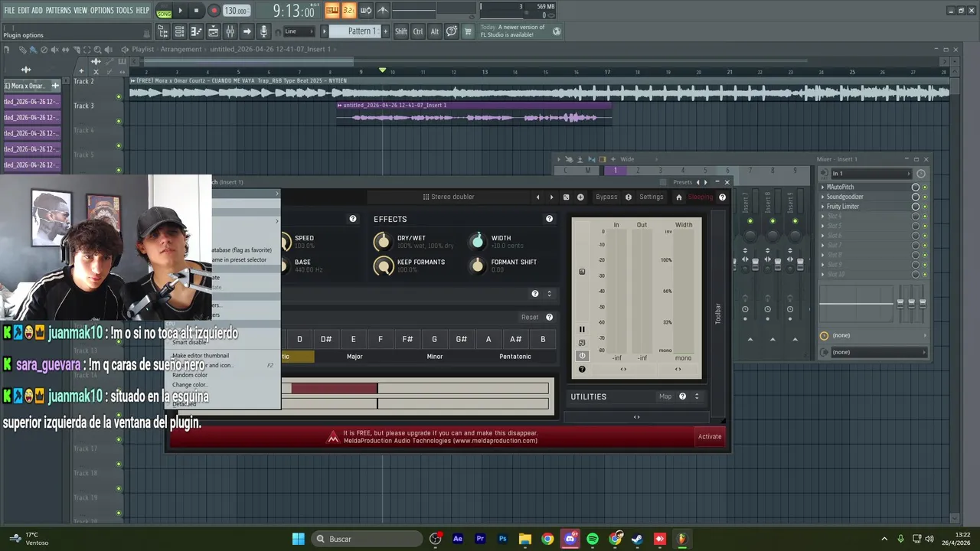This screenshot has height=551, width=980.
Task: Toggle the metronome icon in top bar
Action: (x=383, y=10)
